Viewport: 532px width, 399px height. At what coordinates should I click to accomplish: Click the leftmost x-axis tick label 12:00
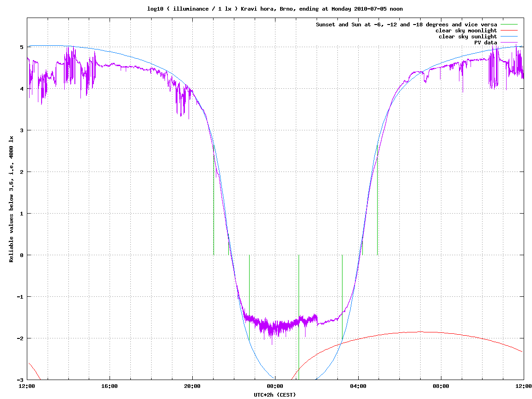pyautogui.click(x=27, y=386)
